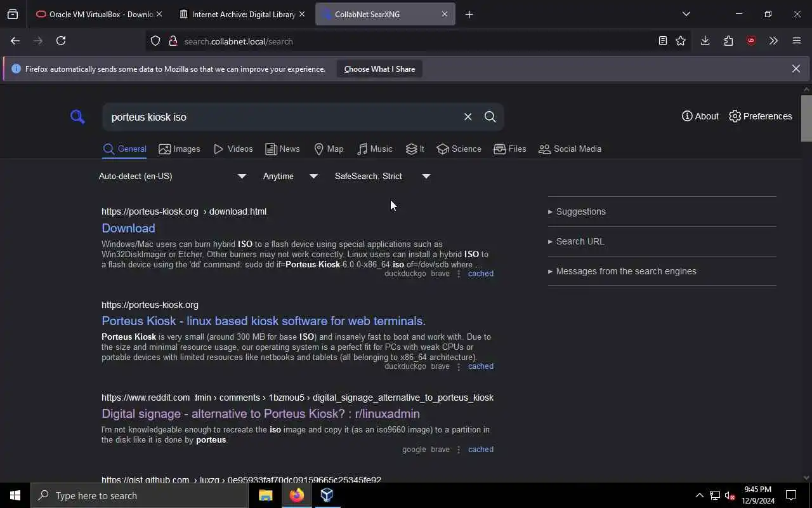Open the About page
The image size is (812, 508).
700,116
